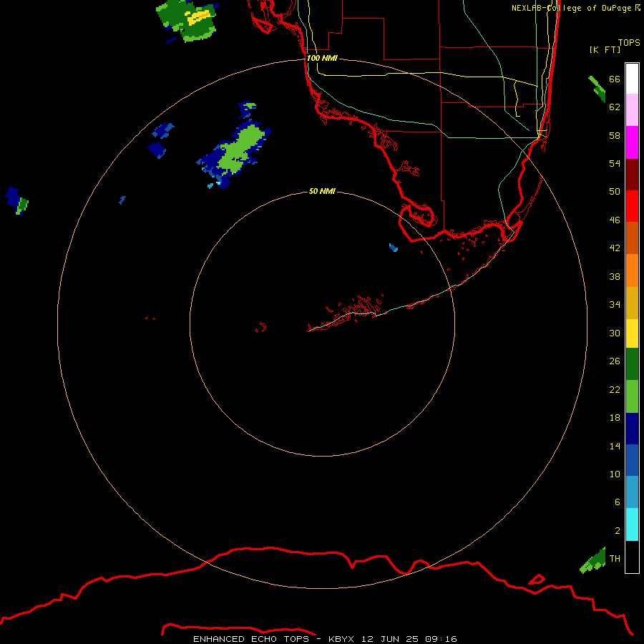Click the "50" legend value
Image resolution: width=644 pixels, height=644 pixels.
click(x=615, y=191)
